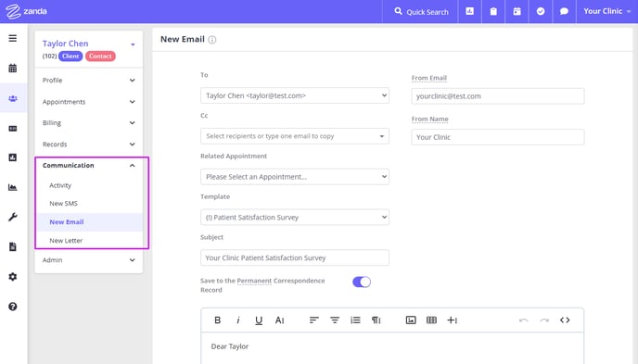This screenshot has height=364, width=638.
Task: Open the calendar icon in left sidebar
Action: [x=13, y=69]
